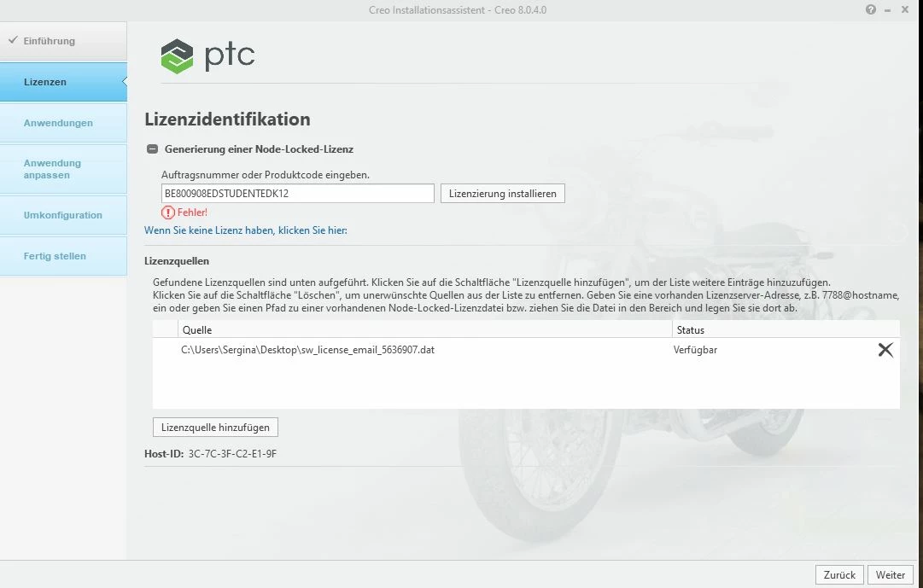Click the PTC logo

coord(207,56)
